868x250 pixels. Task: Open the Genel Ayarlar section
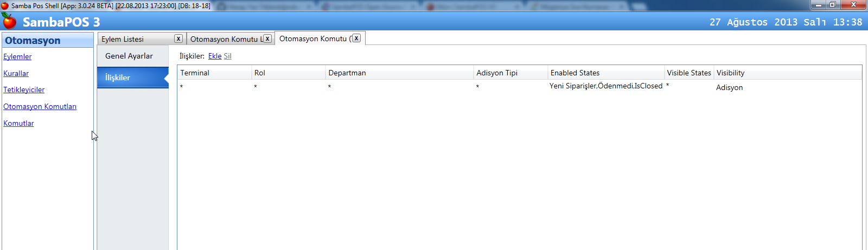129,56
